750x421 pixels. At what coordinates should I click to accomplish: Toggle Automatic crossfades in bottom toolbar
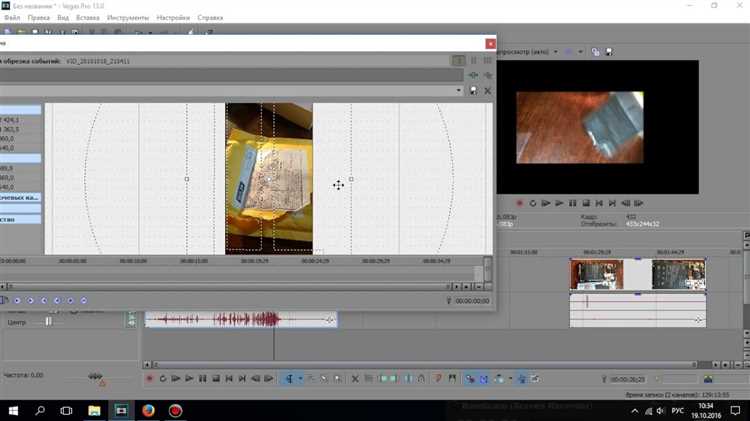[484, 379]
